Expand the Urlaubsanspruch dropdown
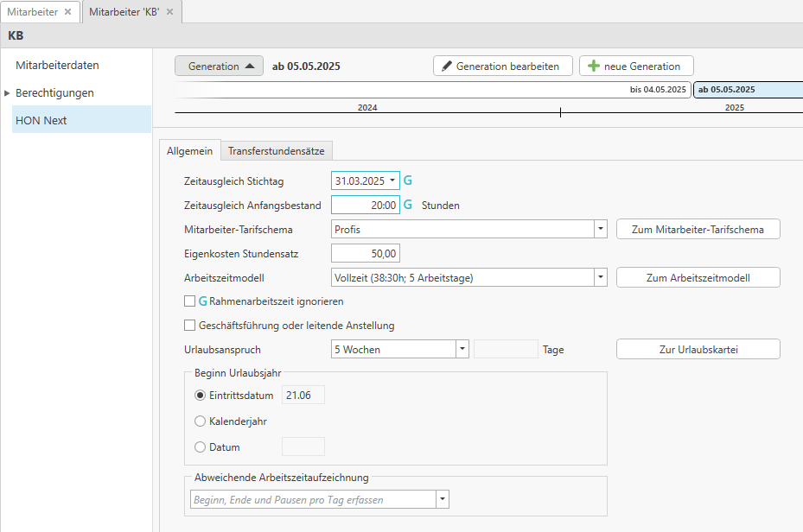Viewport: 803px width, 532px height. [462, 350]
